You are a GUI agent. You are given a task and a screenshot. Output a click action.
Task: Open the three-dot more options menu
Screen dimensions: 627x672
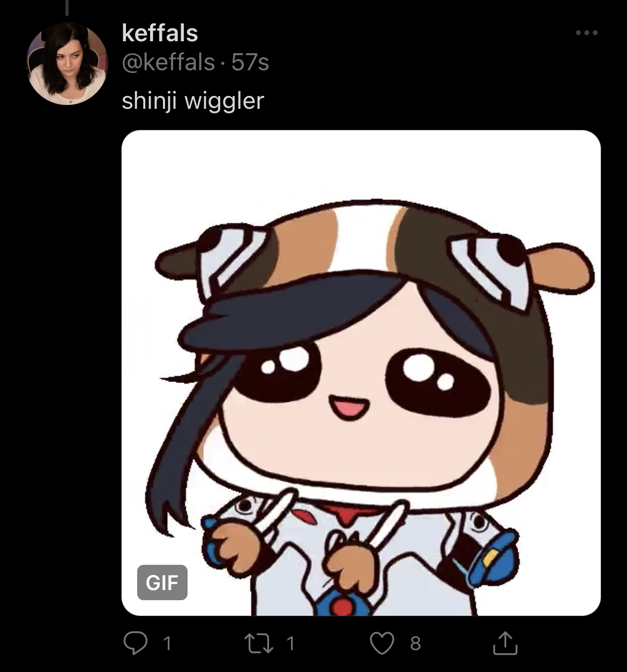coord(587,33)
